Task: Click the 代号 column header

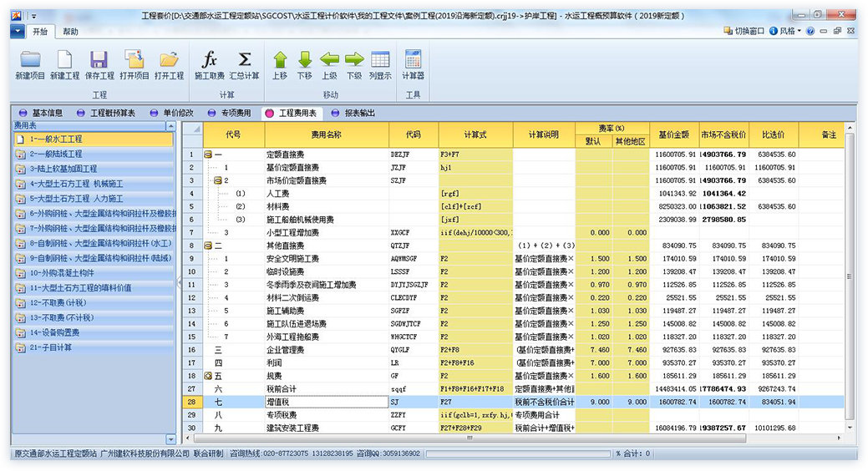Action: pyautogui.click(x=234, y=134)
